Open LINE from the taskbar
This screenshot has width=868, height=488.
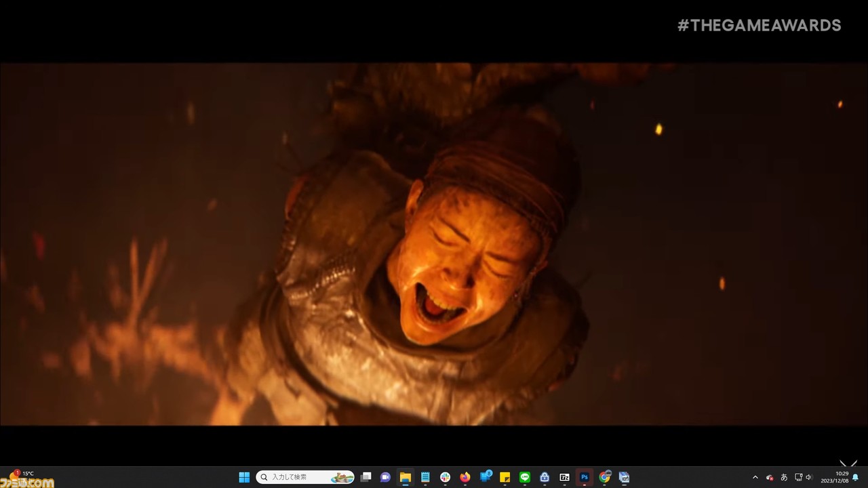click(x=524, y=477)
